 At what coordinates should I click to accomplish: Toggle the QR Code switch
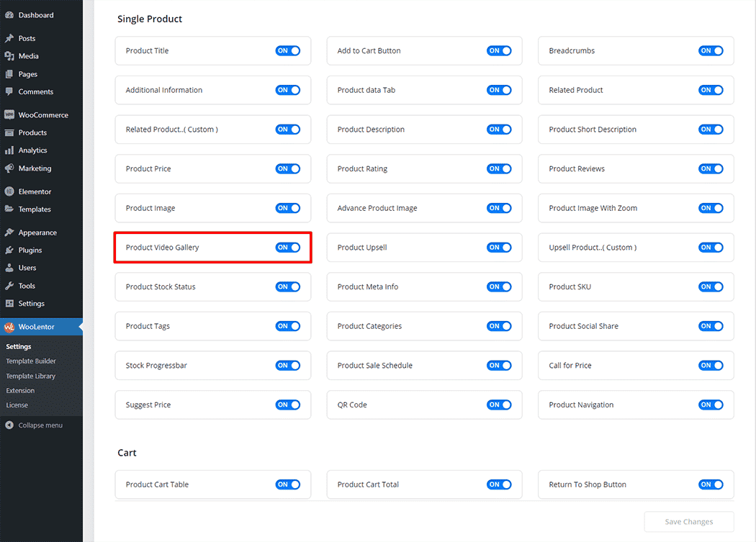tap(499, 405)
